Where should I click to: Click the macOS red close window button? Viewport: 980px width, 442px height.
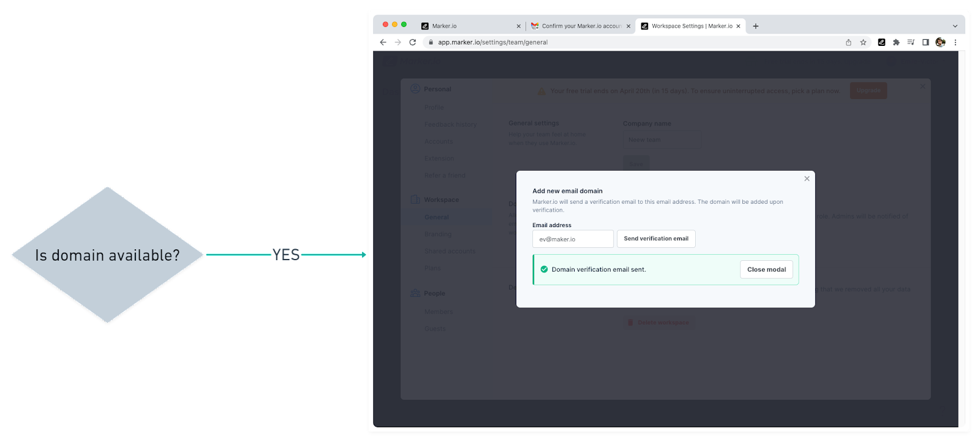click(x=385, y=24)
